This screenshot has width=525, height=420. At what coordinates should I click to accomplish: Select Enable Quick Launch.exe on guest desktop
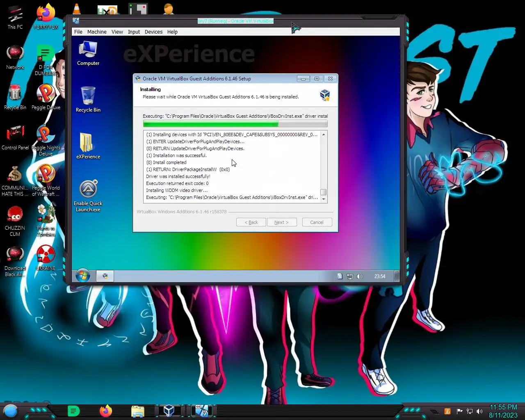coord(88,196)
